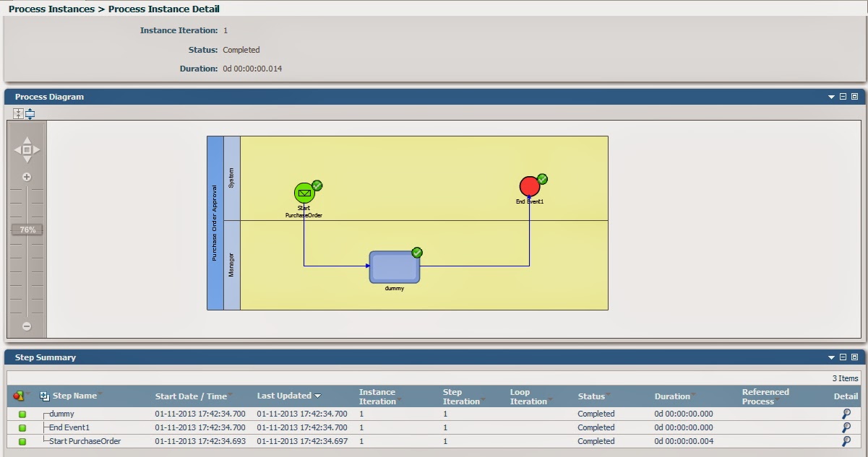Click the checkmark badge on Start PurchaseOrder
Screen dimensions: 868x457
(317, 186)
